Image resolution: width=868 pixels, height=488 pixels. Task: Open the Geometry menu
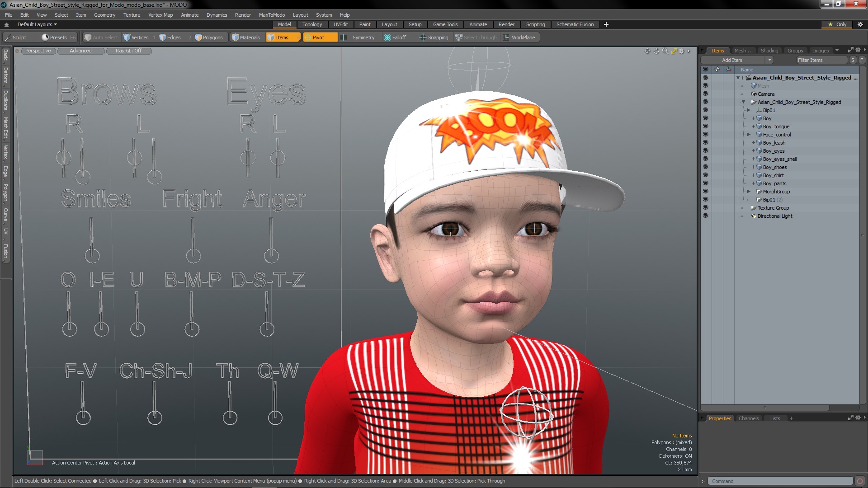click(104, 15)
